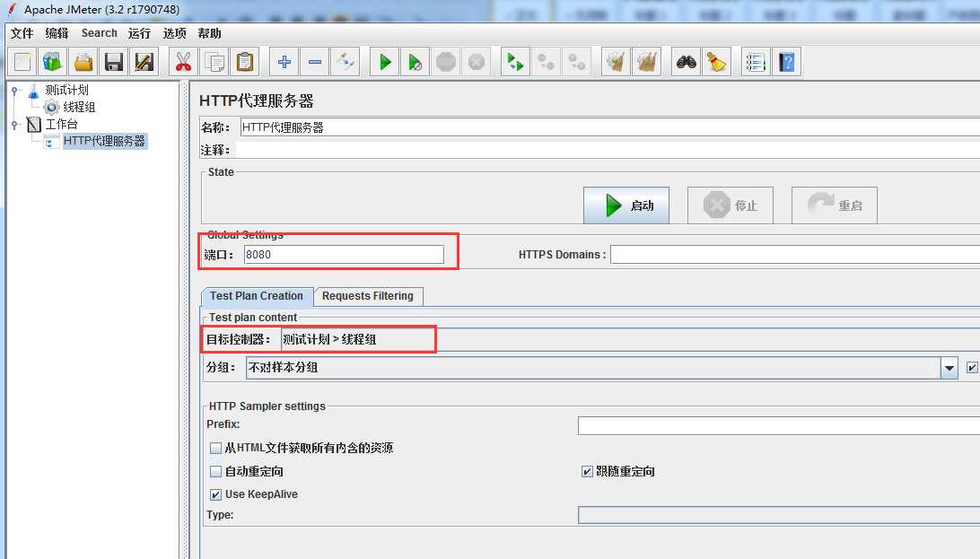Open the 帮助 menu
Image resolution: width=980 pixels, height=559 pixels.
coord(209,33)
